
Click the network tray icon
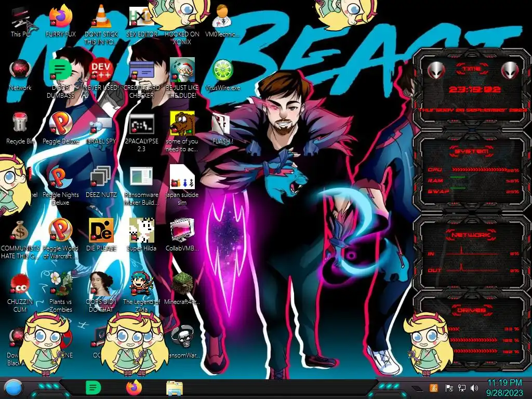(462, 388)
